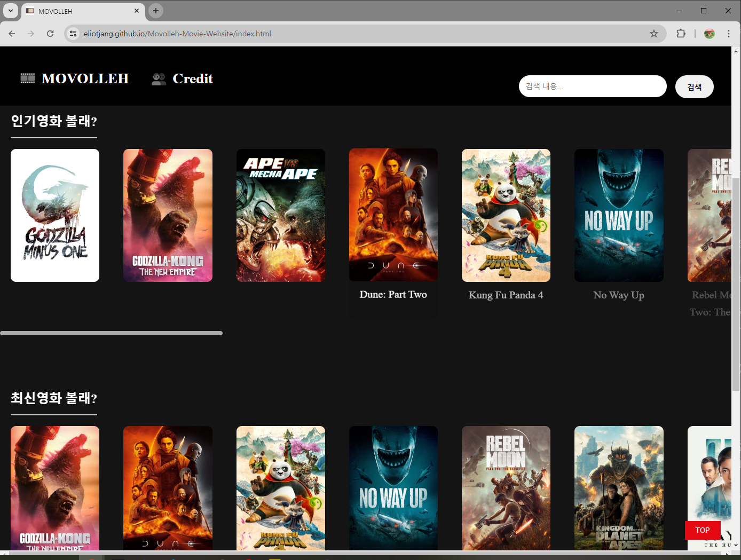Screen dimensions: 741x560
Task: Go back in browser history
Action: tap(12, 34)
